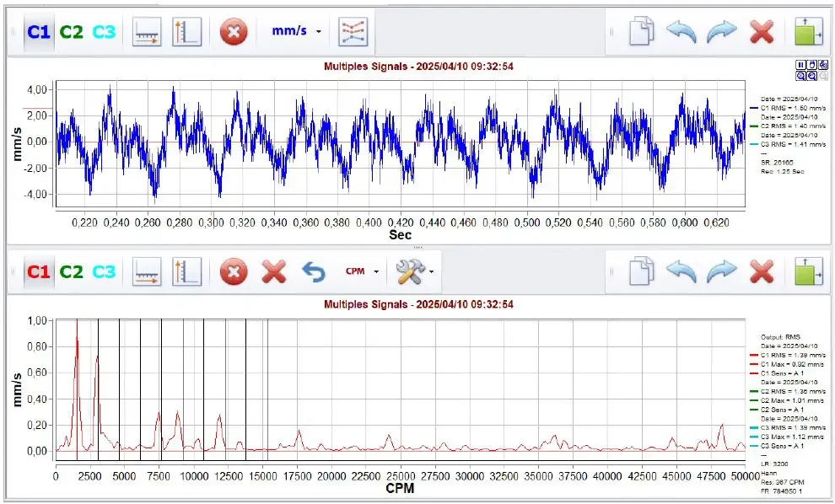Click the hand pan icon on waveform chart
835x504 pixels.
click(812, 64)
